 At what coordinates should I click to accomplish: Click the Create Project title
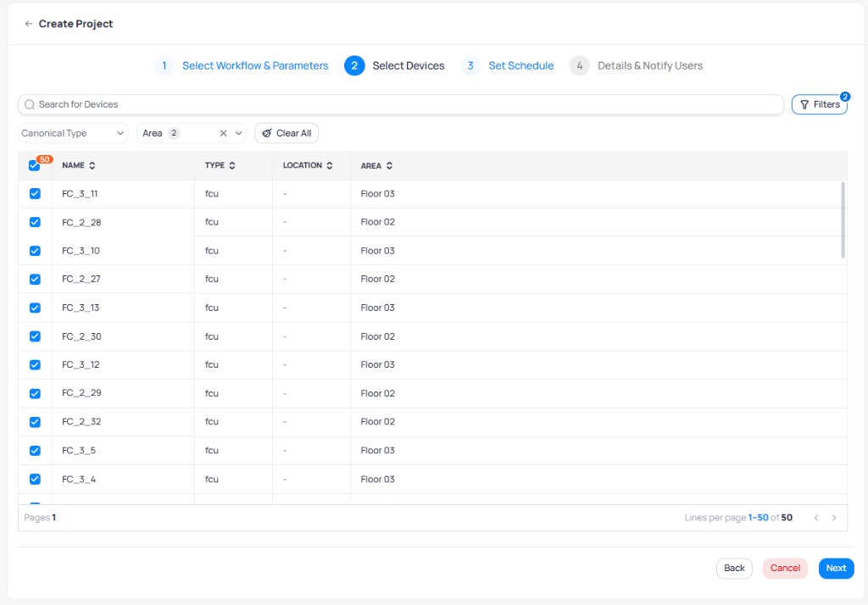click(75, 24)
